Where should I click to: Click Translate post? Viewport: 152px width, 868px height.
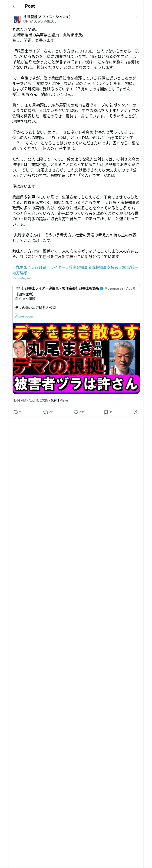[22, 278]
